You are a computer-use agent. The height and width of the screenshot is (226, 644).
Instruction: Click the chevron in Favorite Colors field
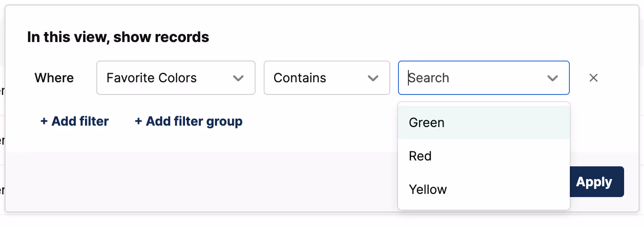point(238,78)
